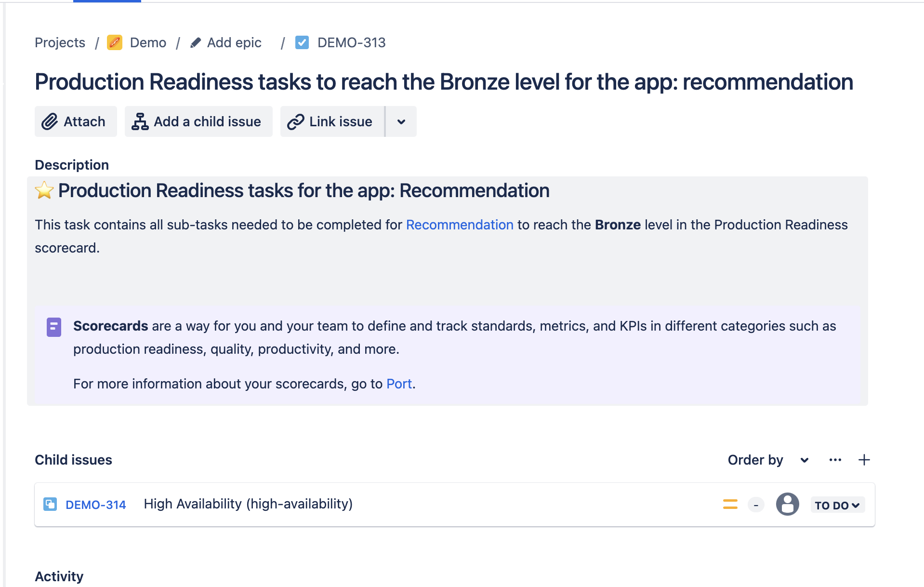
Task: Click the Add epic pencil icon
Action: (196, 42)
